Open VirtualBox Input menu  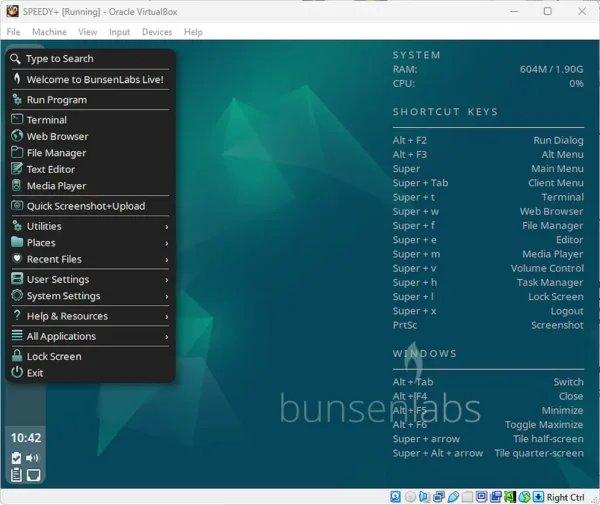coord(119,32)
